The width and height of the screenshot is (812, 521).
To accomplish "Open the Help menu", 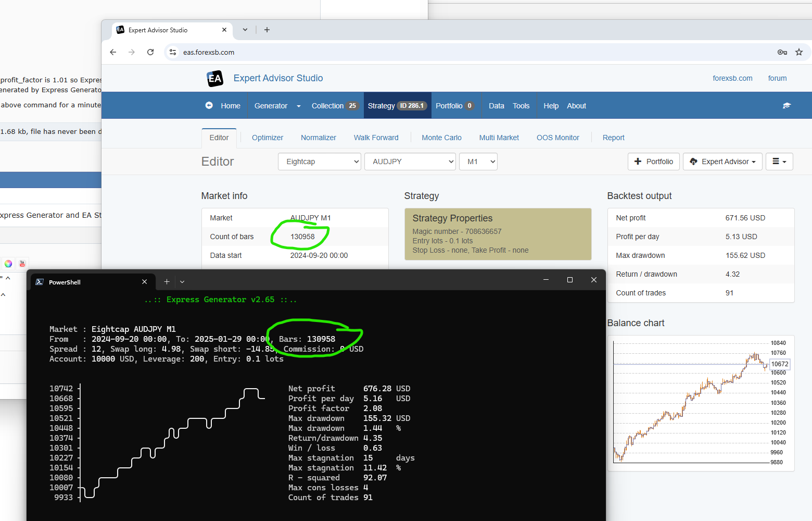I will 551,106.
